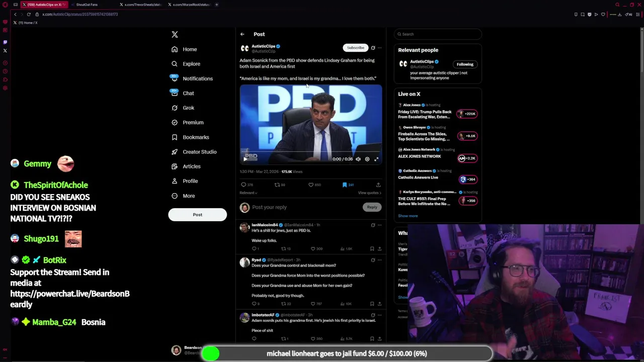Play the PBD video
Viewport: 644px width, 362px height.
pyautogui.click(x=245, y=159)
